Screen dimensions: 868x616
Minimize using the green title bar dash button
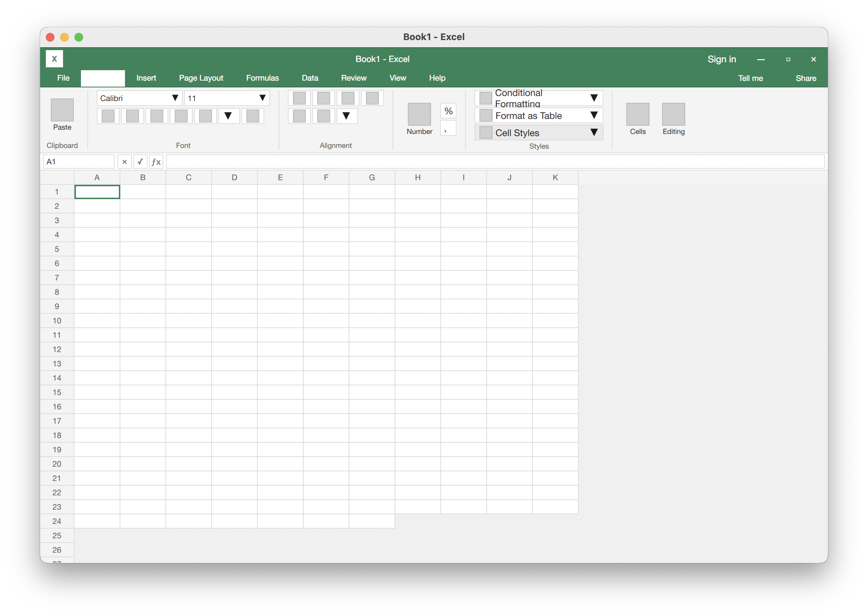coord(761,59)
